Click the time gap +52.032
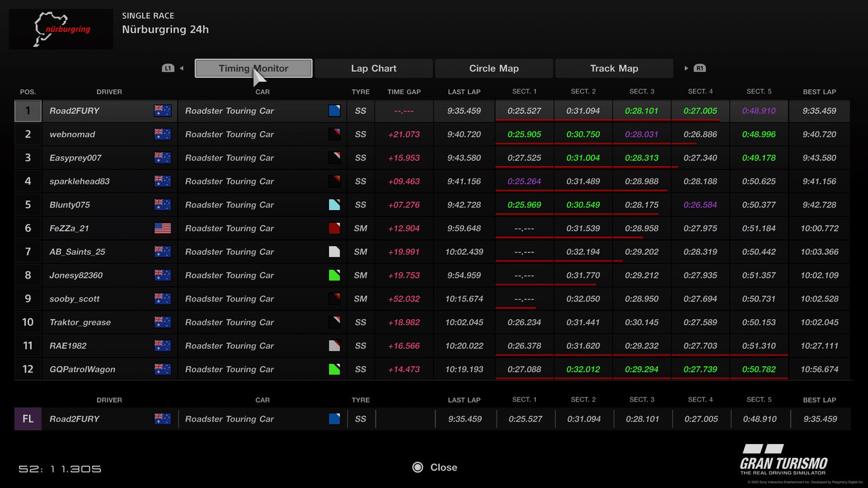Viewport: 868px width, 488px height. coord(404,299)
